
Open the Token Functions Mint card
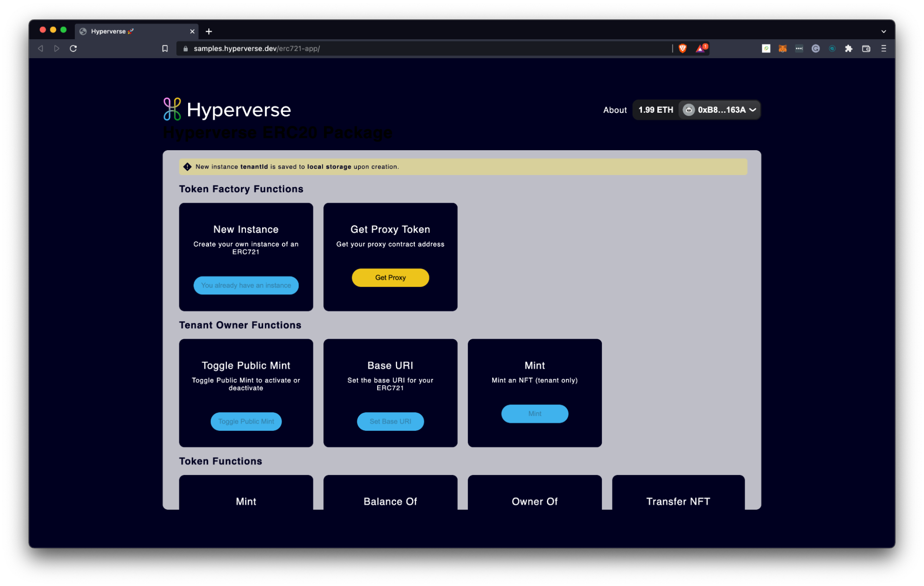[246, 493]
